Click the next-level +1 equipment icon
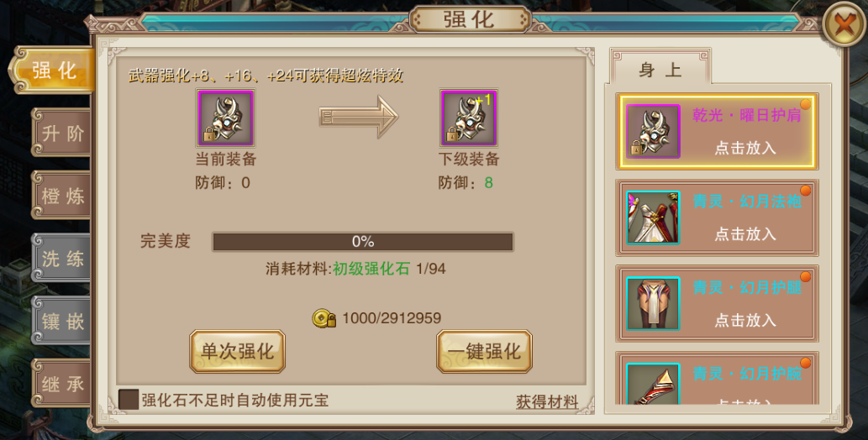The image size is (868, 440). click(x=468, y=118)
